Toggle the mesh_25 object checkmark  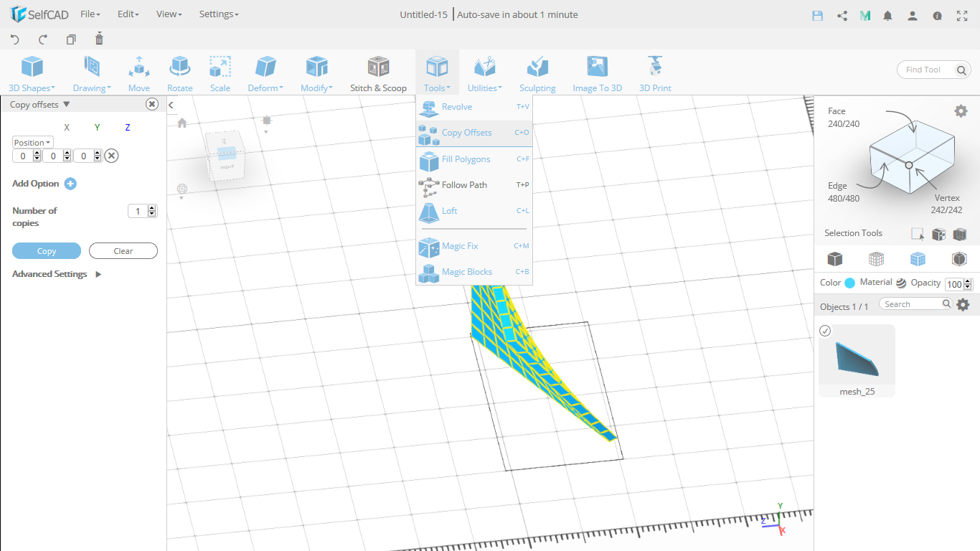(x=825, y=331)
